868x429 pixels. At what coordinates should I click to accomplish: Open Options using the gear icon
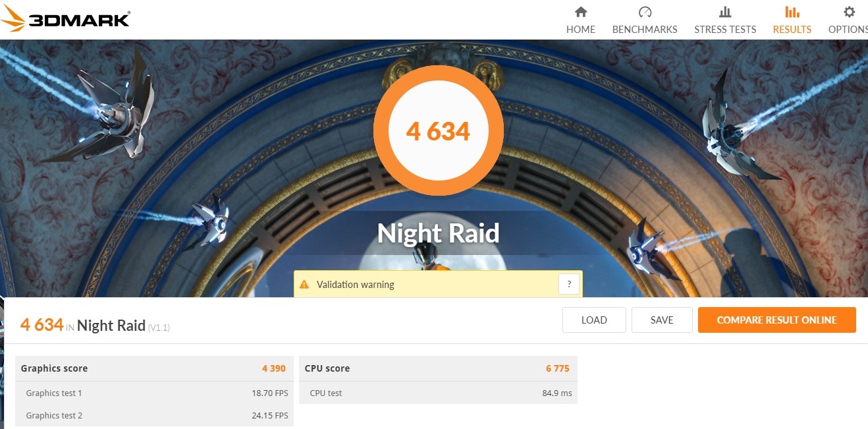pos(850,12)
